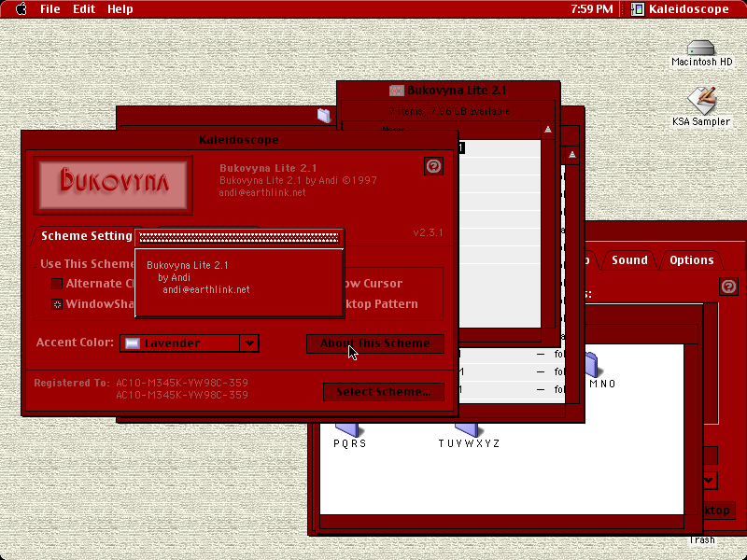The width and height of the screenshot is (747, 560).
Task: Enable the Alternate checkbox
Action: pos(57,284)
